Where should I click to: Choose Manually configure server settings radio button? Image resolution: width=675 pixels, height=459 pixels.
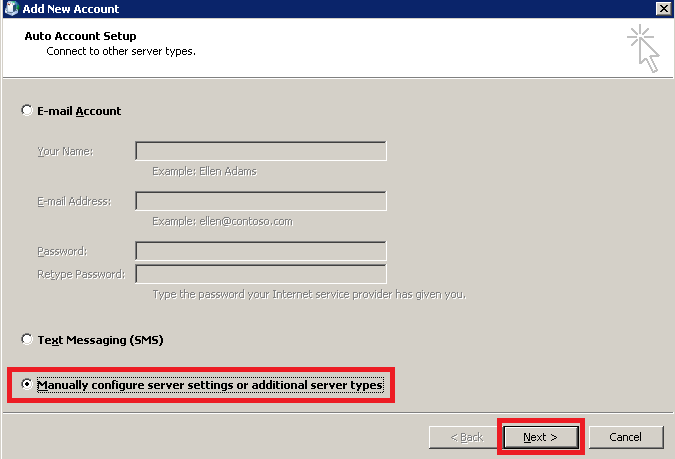[27, 384]
